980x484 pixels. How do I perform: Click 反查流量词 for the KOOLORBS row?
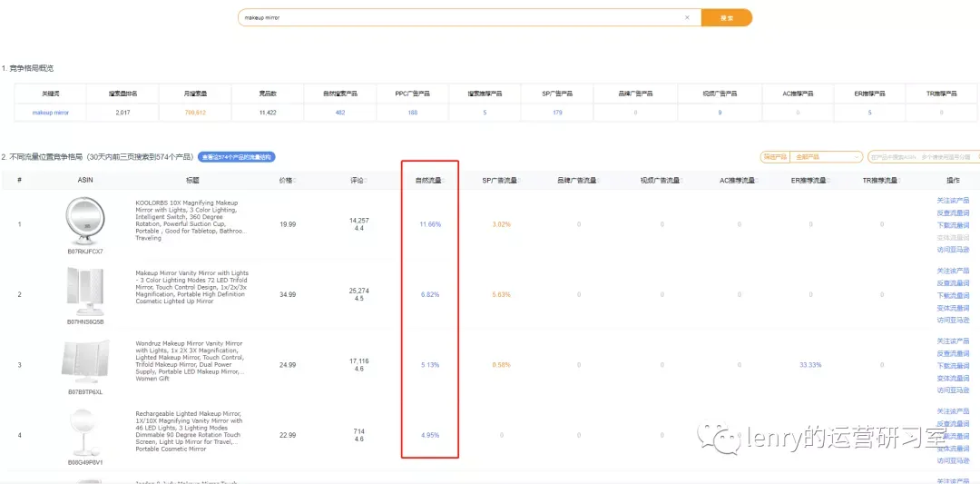(x=953, y=212)
